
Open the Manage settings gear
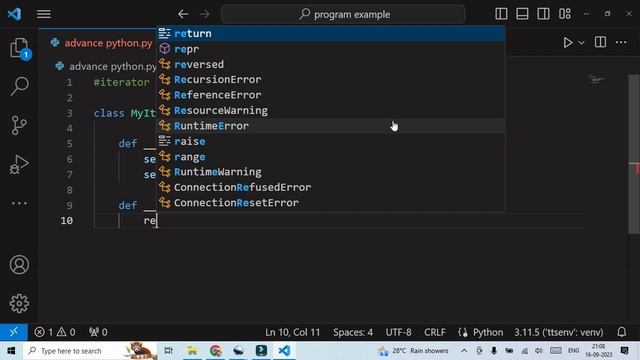pos(19,303)
